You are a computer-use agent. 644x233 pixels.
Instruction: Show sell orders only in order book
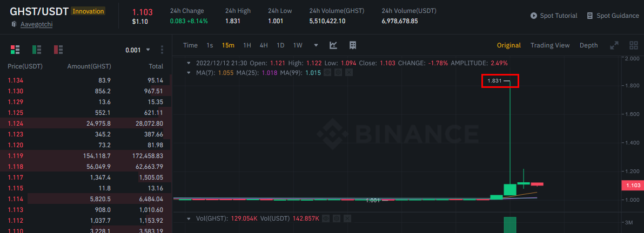click(58, 50)
